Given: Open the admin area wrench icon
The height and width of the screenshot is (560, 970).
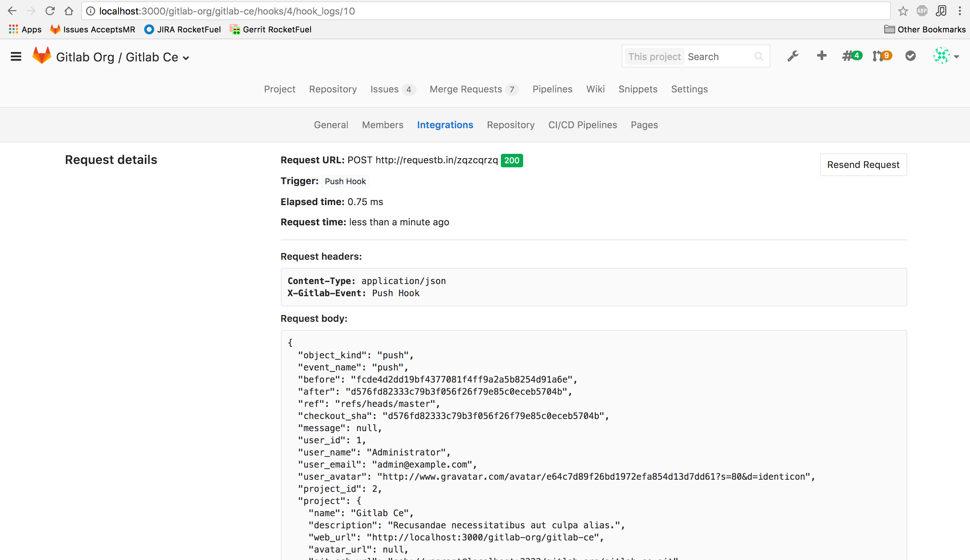Looking at the screenshot, I should 792,56.
